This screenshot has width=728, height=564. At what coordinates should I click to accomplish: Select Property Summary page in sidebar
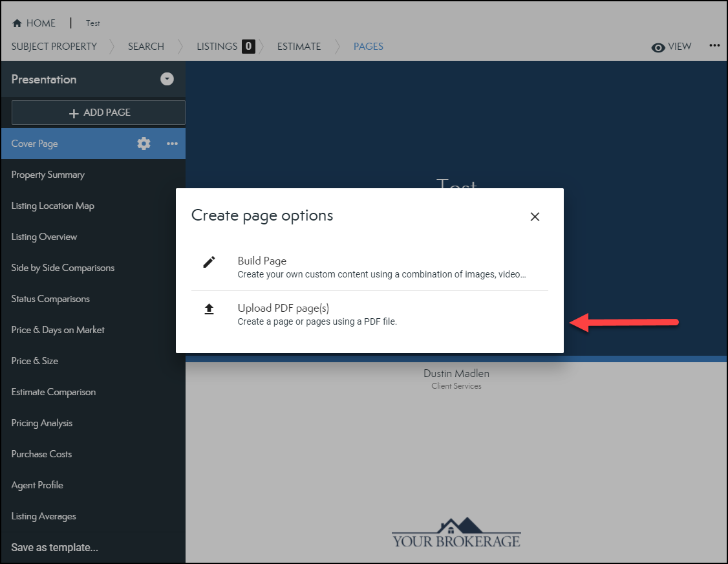point(48,175)
